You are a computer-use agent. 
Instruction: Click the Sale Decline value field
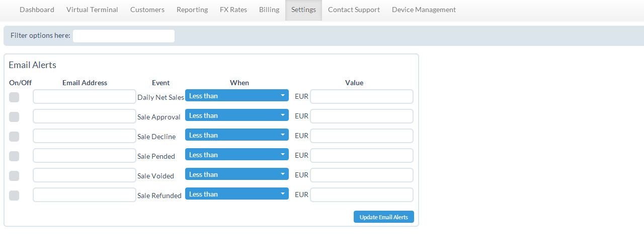361,136
